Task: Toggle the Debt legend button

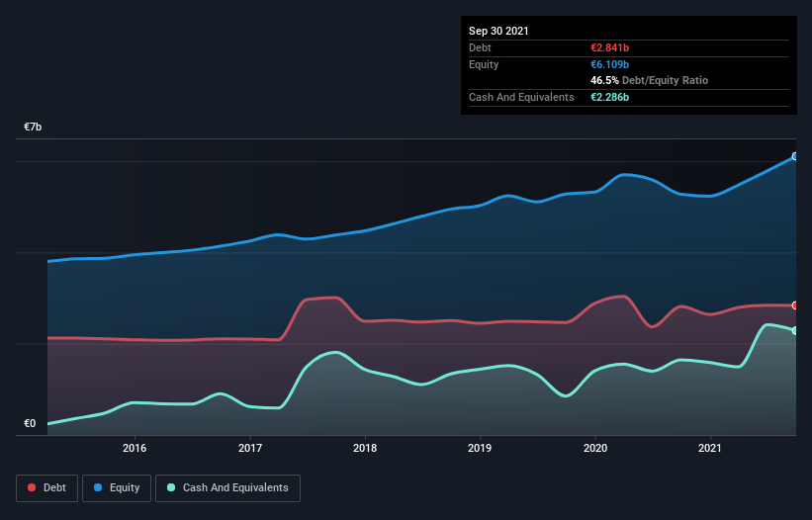Action: [46, 488]
